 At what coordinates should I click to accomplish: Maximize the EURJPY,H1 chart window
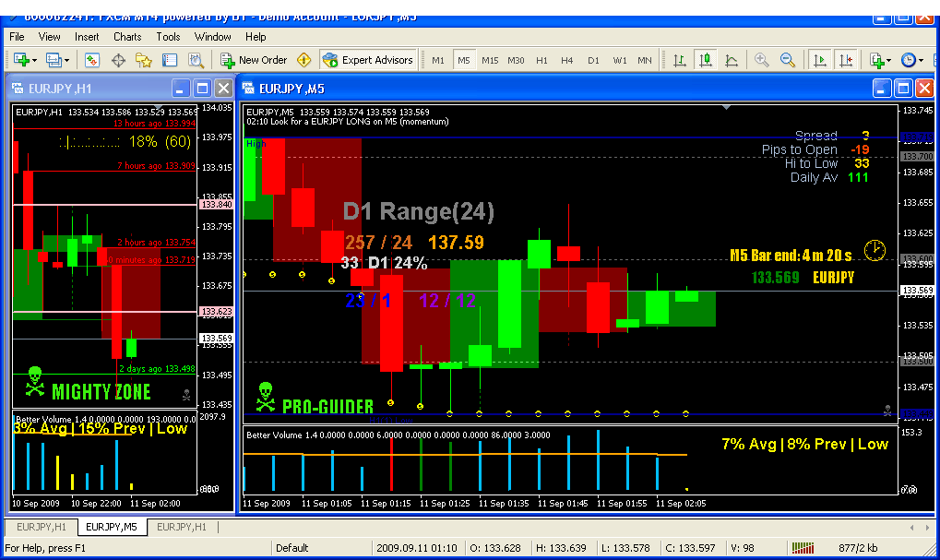pyautogui.click(x=203, y=89)
